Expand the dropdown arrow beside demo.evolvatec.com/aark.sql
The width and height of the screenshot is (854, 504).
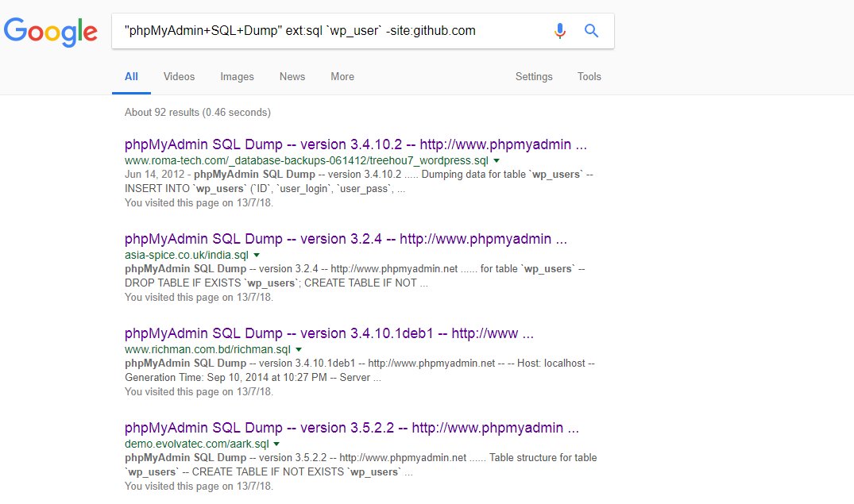(276, 444)
